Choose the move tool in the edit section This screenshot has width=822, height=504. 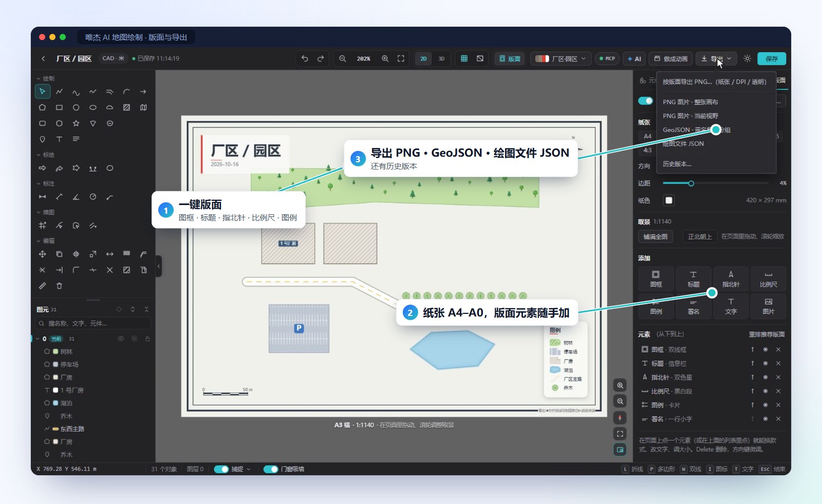pos(43,254)
